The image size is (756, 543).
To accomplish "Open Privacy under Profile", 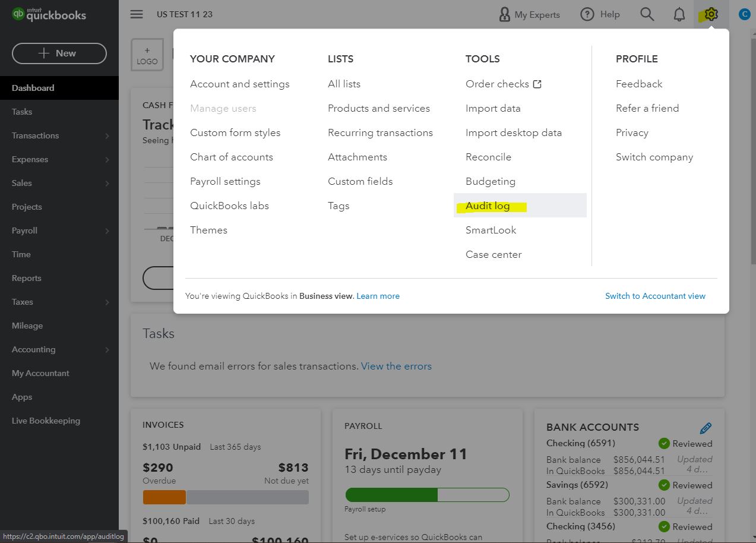I will point(632,133).
